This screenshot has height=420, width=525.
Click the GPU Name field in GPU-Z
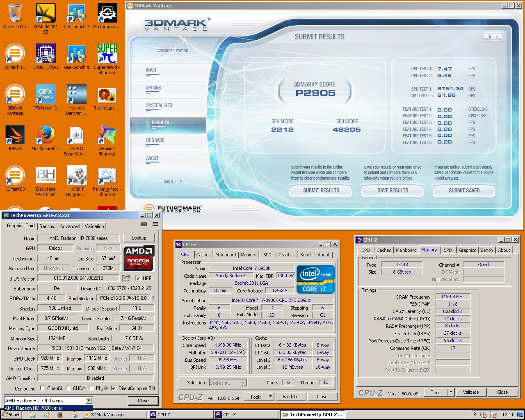tap(78, 238)
